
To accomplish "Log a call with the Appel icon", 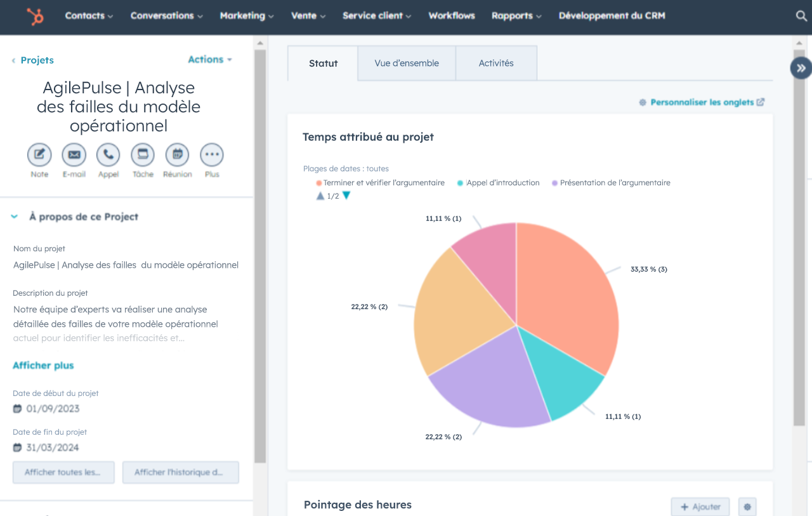I will tap(108, 155).
